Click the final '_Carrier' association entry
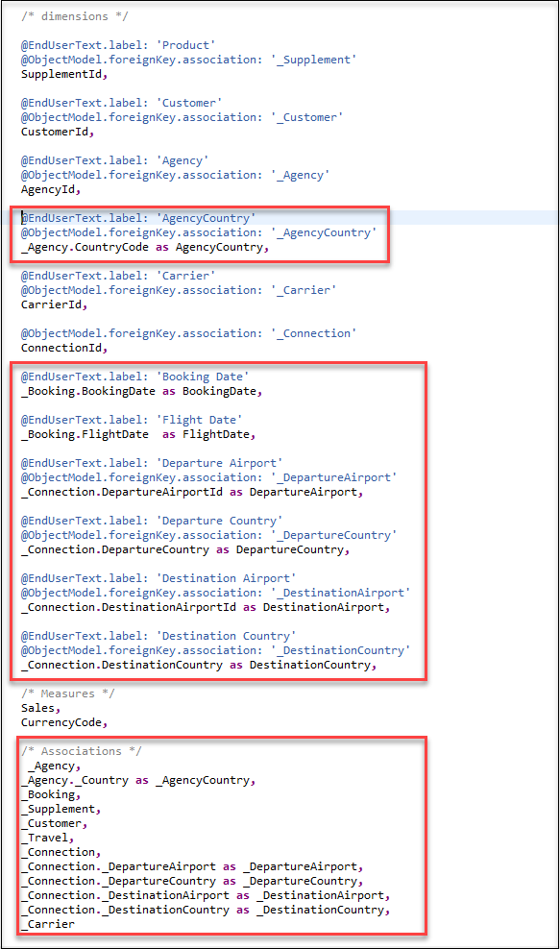Image resolution: width=560 pixels, height=949 pixels. (x=48, y=924)
